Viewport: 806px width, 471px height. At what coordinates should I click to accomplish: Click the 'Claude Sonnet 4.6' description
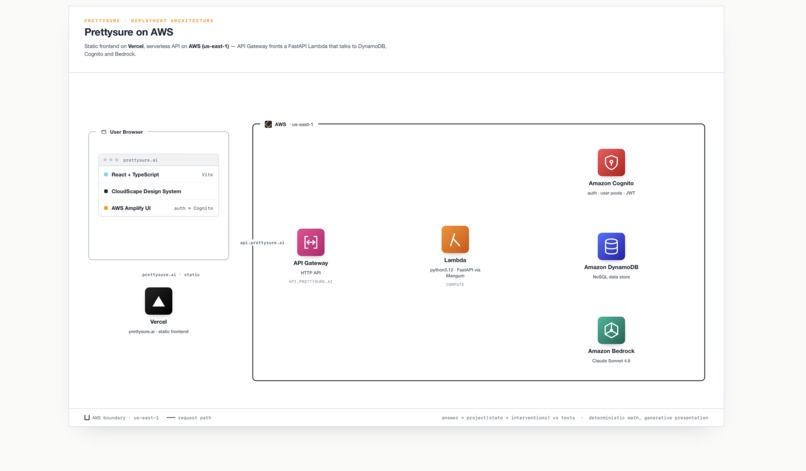[611, 361]
